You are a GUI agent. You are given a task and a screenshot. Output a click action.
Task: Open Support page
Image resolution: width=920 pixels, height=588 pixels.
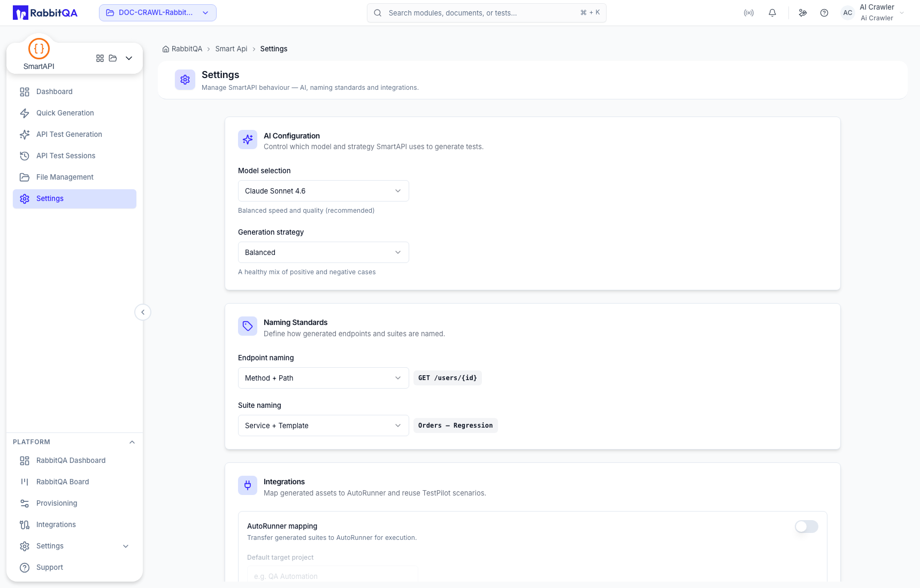[x=74, y=568]
